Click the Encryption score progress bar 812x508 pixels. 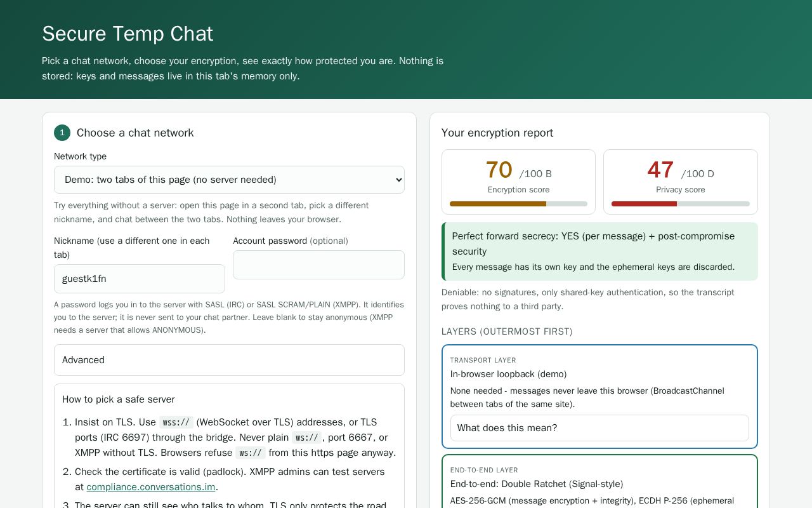[x=518, y=204]
